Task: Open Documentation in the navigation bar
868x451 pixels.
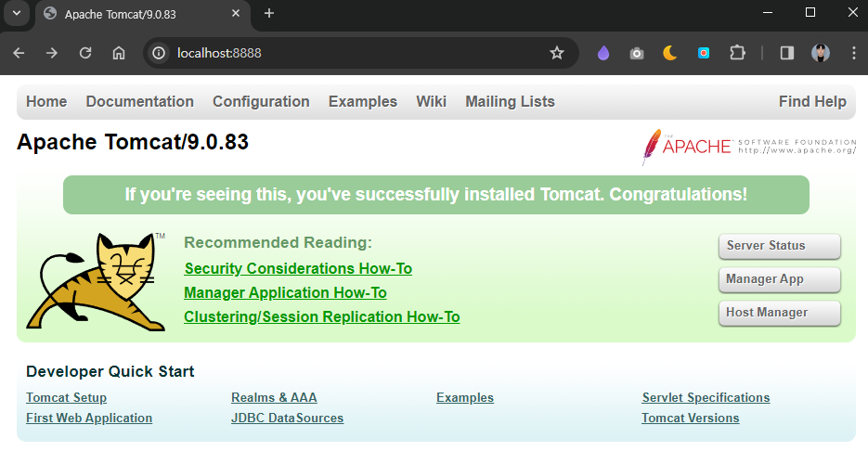Action: 139,102
